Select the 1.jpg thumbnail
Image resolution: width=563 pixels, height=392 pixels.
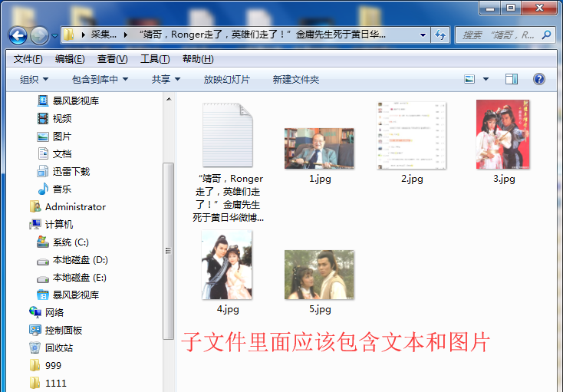(x=319, y=148)
